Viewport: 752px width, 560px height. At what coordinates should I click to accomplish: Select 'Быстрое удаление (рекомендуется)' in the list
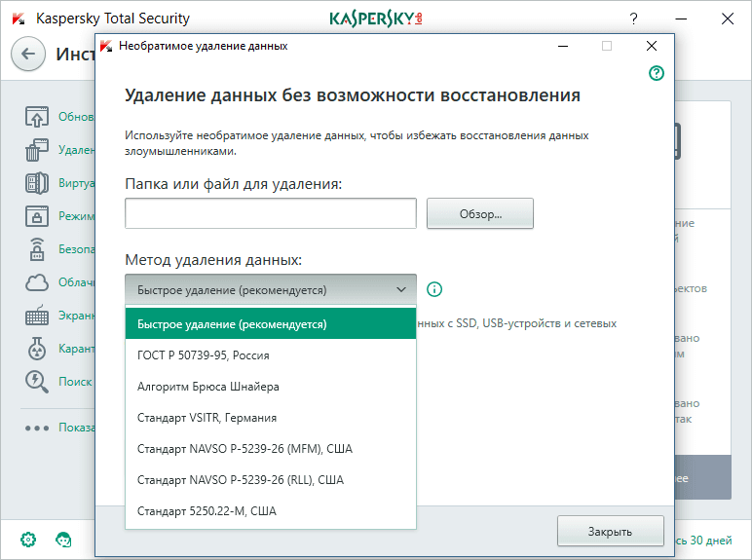pyautogui.click(x=271, y=324)
